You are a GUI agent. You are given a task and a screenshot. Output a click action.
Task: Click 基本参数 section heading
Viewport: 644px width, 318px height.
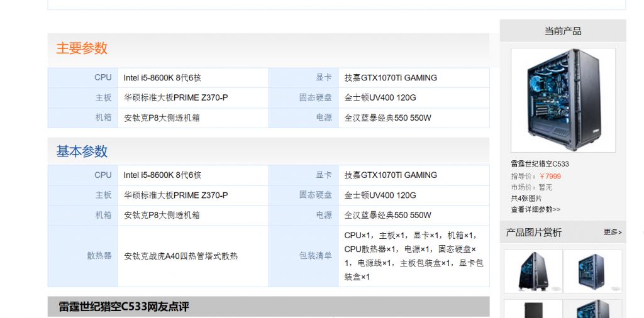pyautogui.click(x=82, y=151)
